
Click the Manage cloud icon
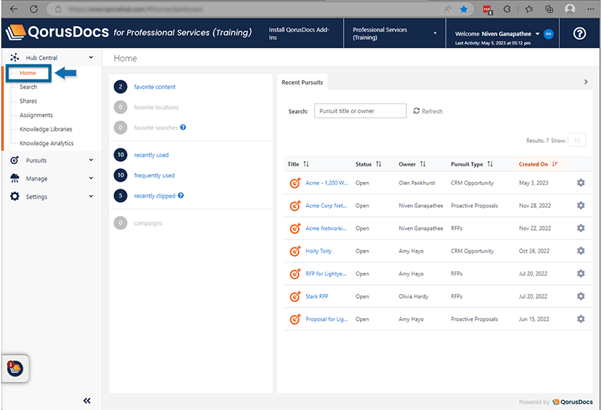(x=15, y=178)
